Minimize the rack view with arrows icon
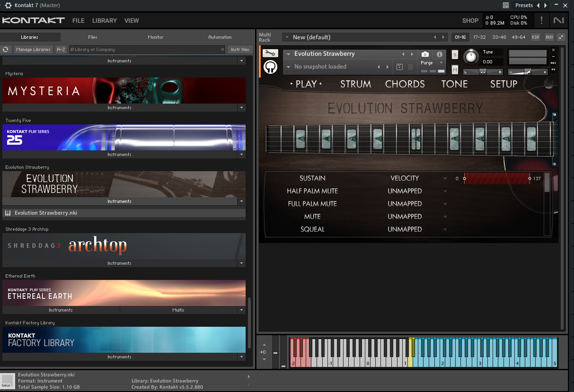The height and width of the screenshot is (392, 574). click(561, 37)
